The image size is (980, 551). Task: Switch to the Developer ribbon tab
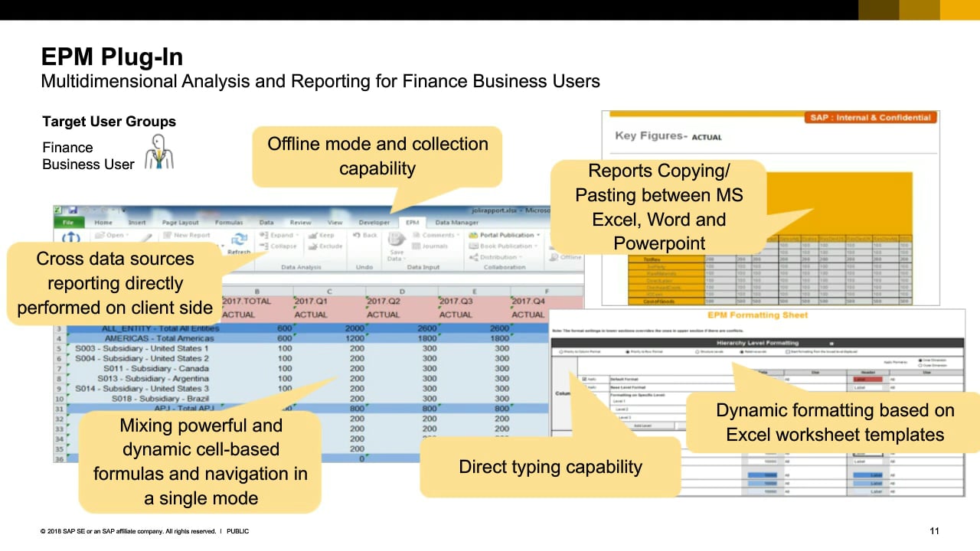(x=374, y=223)
